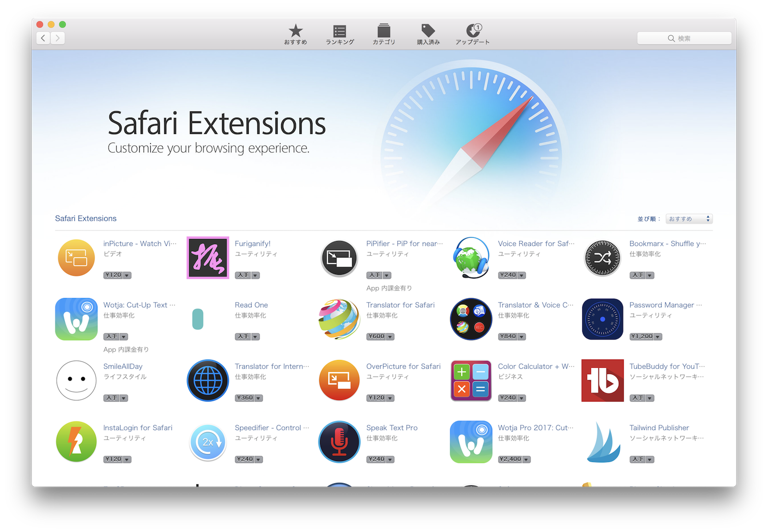This screenshot has width=768, height=532.
Task: Open the Furiganify! app icon
Action: click(x=208, y=258)
